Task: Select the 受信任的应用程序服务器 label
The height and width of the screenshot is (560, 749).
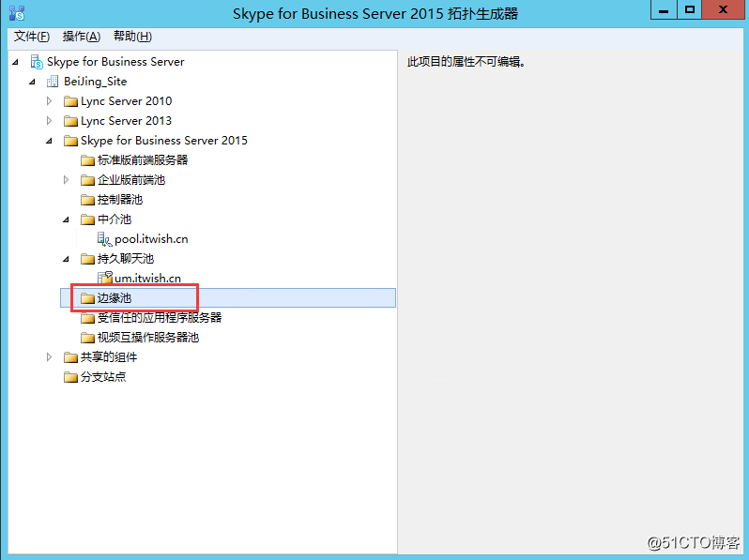Action: tap(160, 317)
